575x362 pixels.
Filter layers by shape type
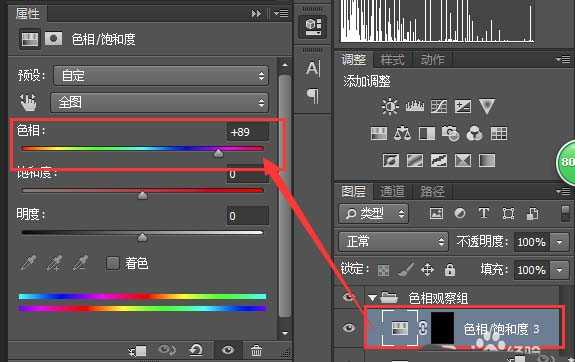point(508,213)
